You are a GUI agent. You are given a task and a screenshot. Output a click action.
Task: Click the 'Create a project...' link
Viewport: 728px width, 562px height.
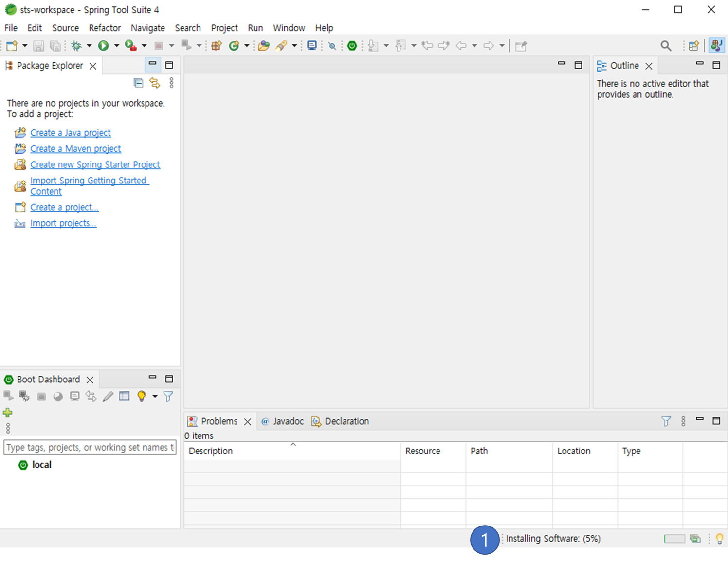[x=64, y=207]
